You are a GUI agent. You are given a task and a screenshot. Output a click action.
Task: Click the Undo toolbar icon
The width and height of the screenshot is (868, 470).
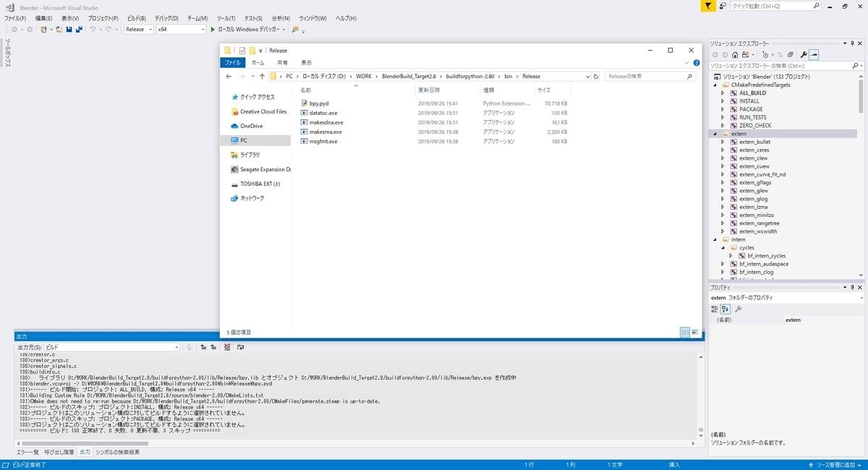coord(93,30)
